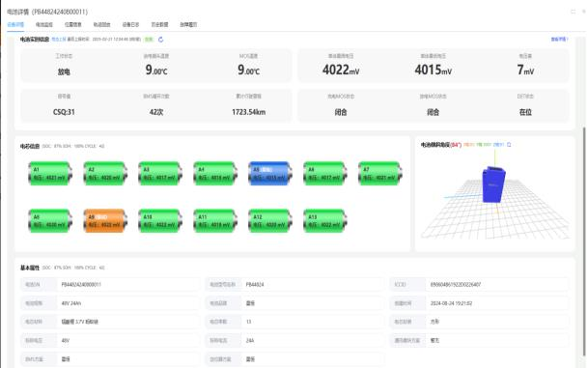Click the A13 battery cell icon
Image resolution: width=588 pixels, height=368 pixels.
click(x=325, y=220)
